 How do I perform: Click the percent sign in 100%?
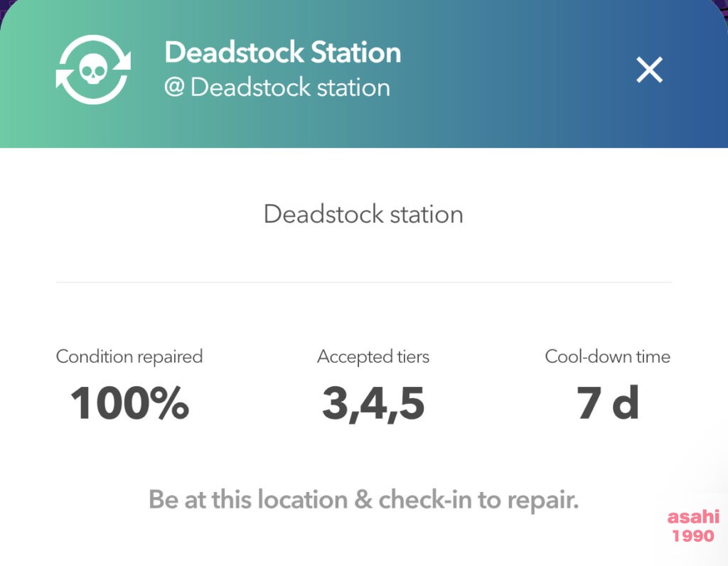tap(169, 403)
